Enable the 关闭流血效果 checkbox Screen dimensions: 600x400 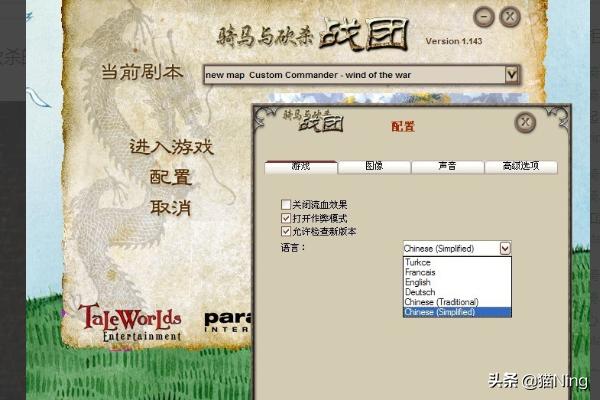coord(286,204)
